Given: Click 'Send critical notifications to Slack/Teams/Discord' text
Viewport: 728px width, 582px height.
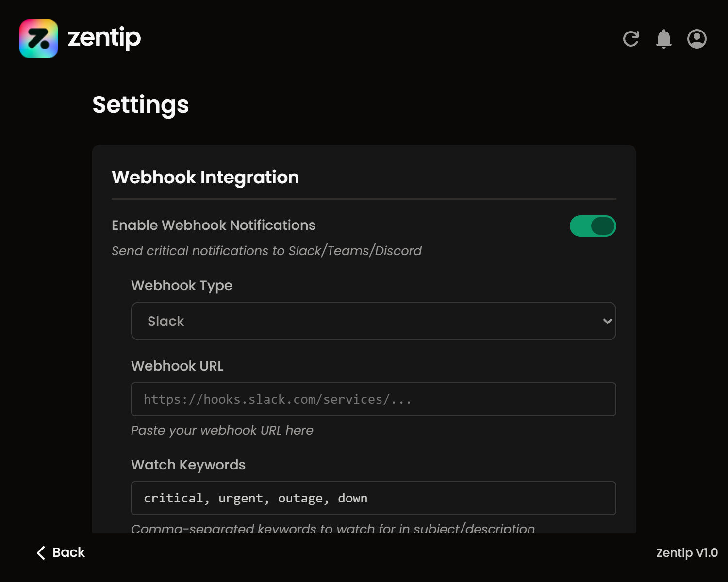Looking at the screenshot, I should [266, 251].
